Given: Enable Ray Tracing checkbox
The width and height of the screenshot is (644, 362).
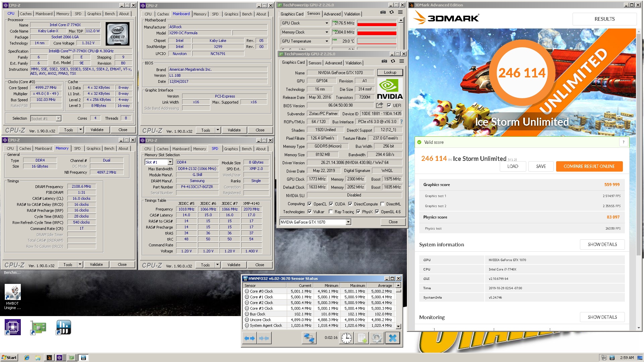Looking at the screenshot, I should (x=331, y=212).
